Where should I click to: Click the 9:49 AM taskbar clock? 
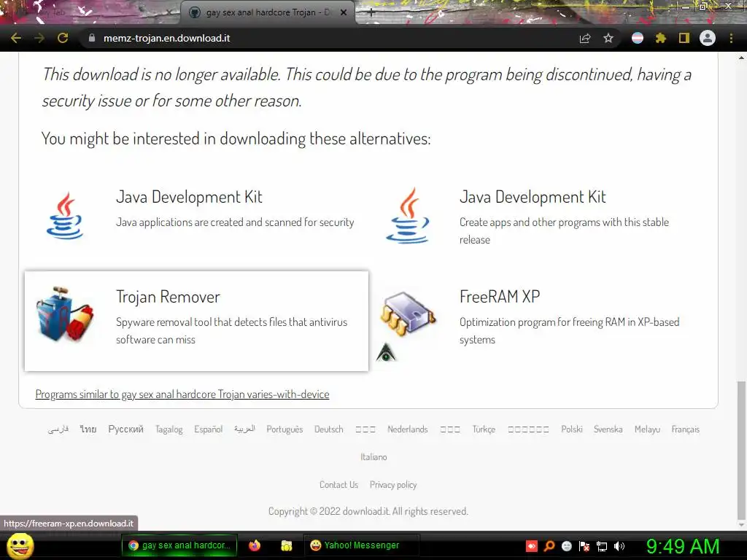click(x=683, y=546)
